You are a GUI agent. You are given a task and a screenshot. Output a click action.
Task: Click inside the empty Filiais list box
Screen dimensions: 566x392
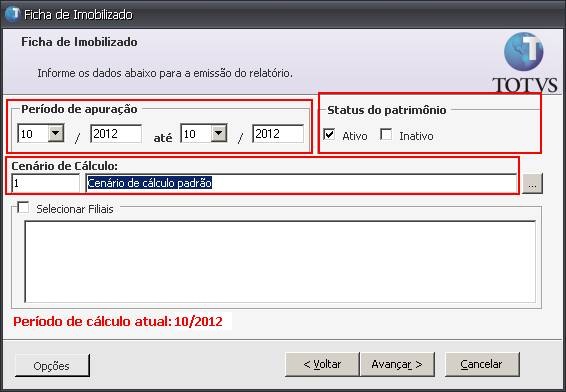280,262
